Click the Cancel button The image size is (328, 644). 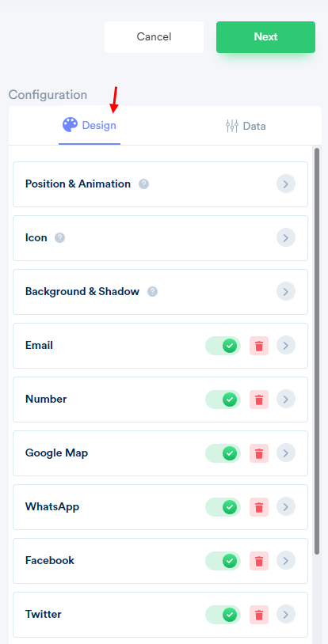pyautogui.click(x=154, y=37)
